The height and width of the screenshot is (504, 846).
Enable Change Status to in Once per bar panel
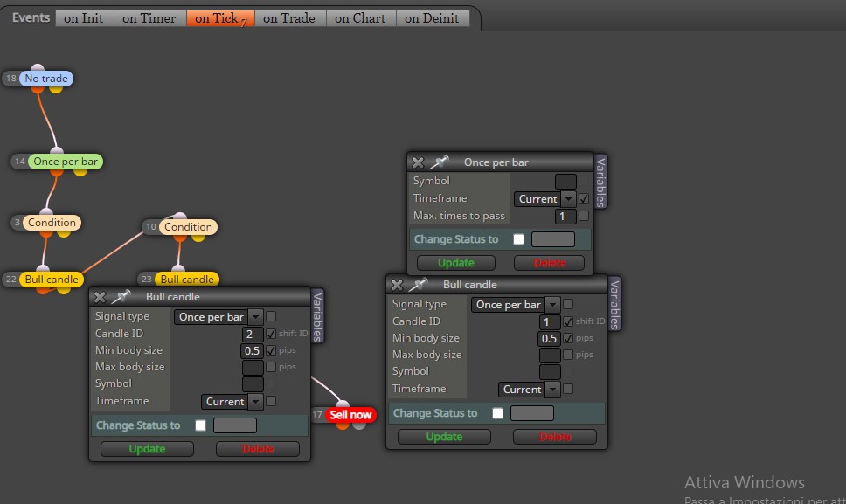tap(518, 239)
